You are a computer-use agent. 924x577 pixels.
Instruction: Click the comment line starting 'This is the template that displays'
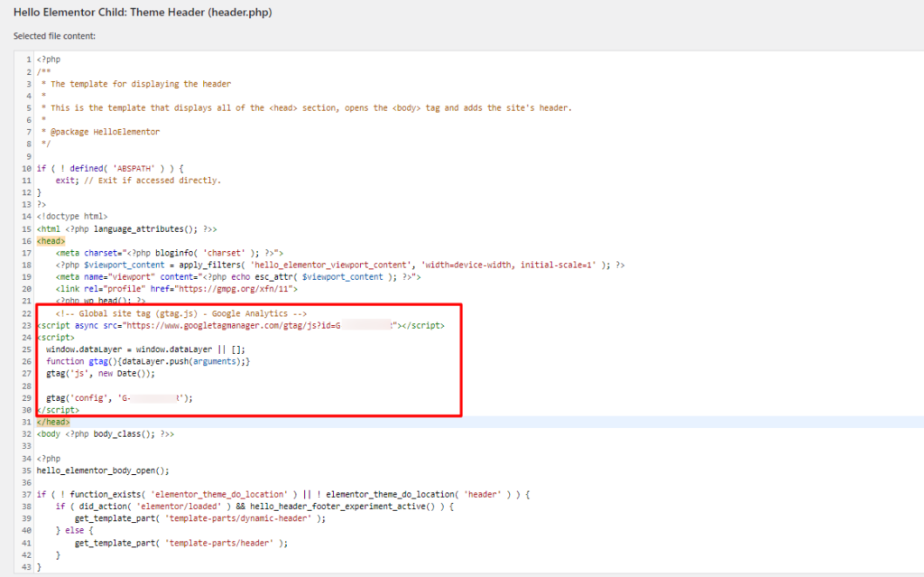(307, 108)
